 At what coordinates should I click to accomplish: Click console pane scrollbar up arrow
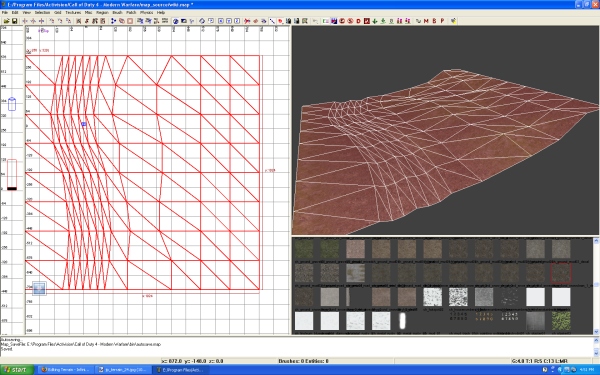(x=596, y=340)
